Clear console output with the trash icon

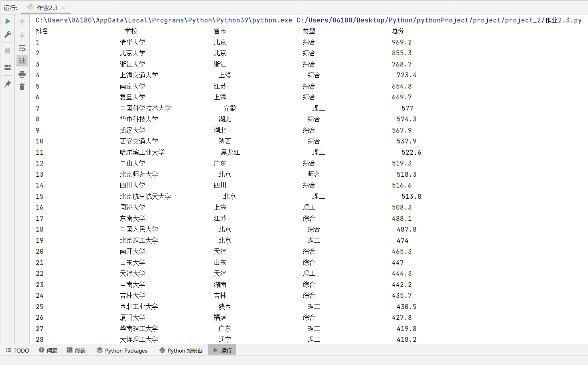pos(22,87)
